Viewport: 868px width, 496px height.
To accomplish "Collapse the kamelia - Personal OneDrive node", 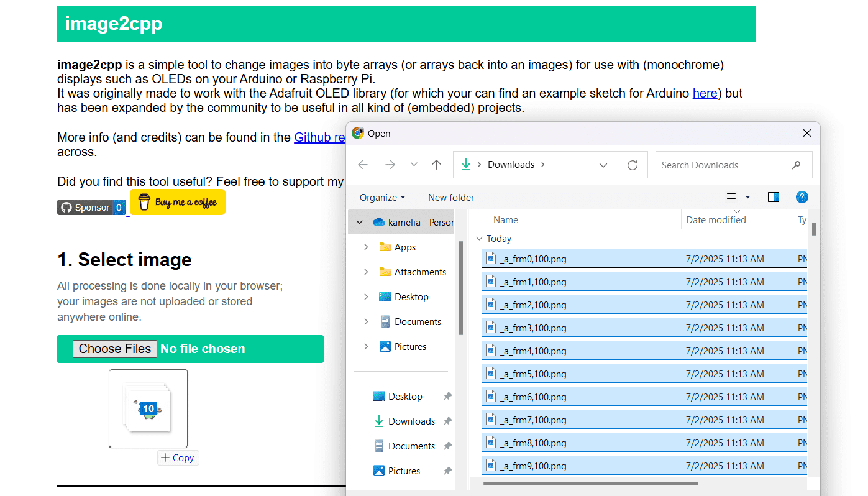I will [x=359, y=222].
